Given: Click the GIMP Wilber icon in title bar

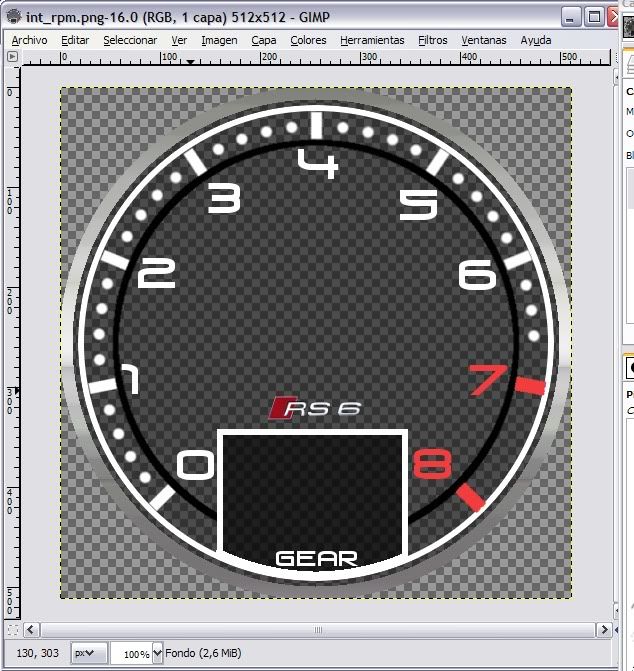Looking at the screenshot, I should (12, 16).
